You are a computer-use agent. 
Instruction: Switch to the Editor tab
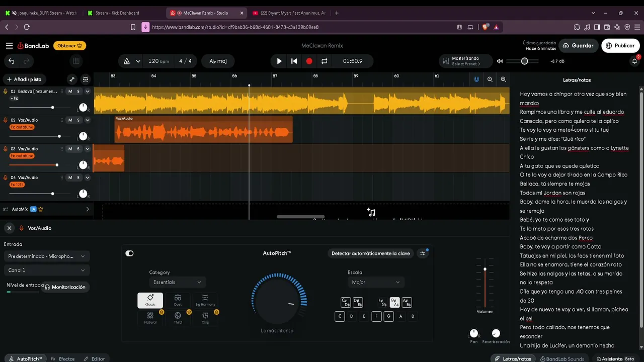[94, 359]
